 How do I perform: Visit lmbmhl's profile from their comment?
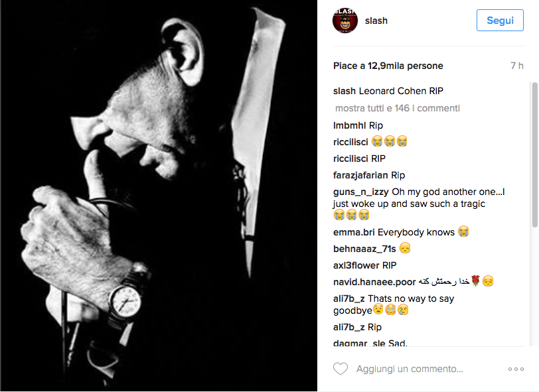(348, 125)
